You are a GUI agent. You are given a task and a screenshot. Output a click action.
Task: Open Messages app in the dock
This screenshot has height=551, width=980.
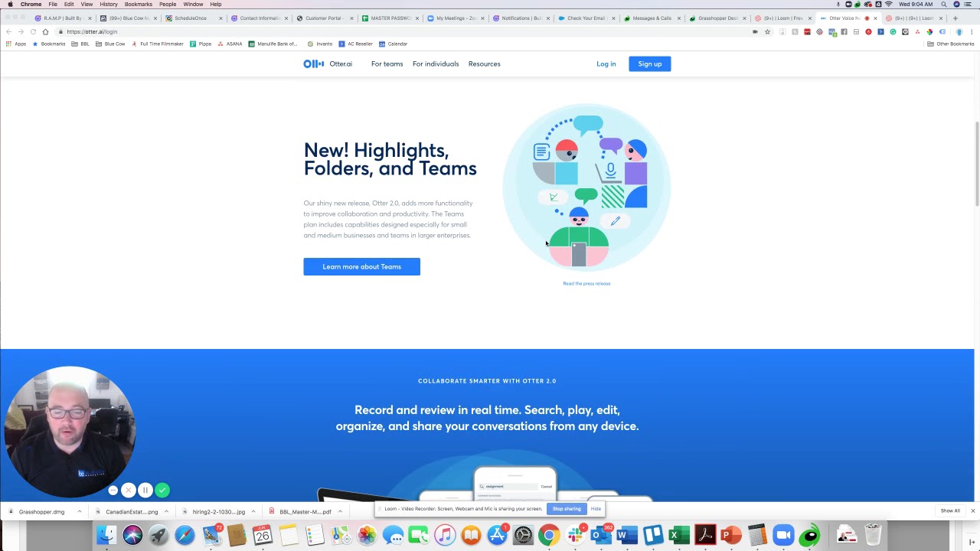tap(393, 535)
